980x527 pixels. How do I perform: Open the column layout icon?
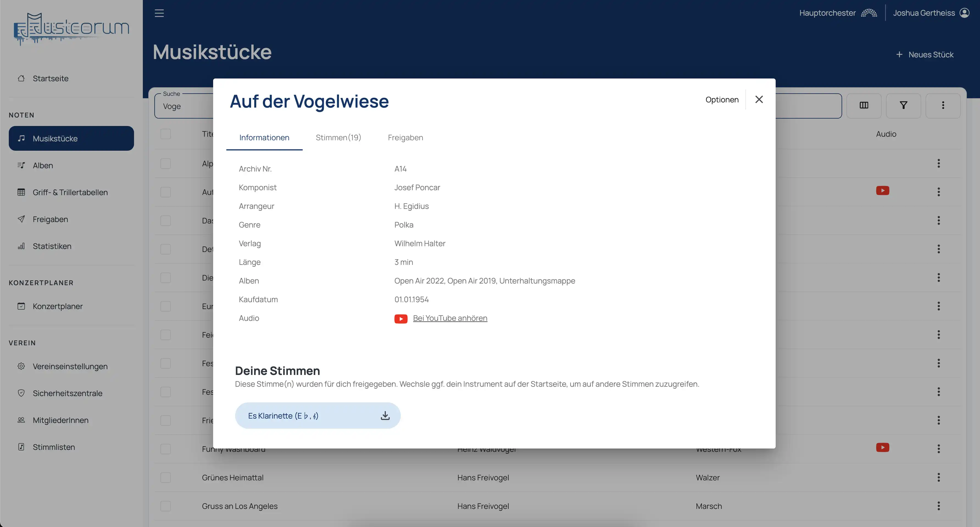(864, 105)
